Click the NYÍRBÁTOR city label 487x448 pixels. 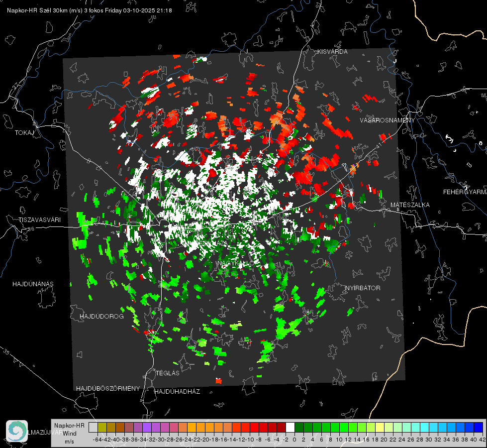coord(363,288)
